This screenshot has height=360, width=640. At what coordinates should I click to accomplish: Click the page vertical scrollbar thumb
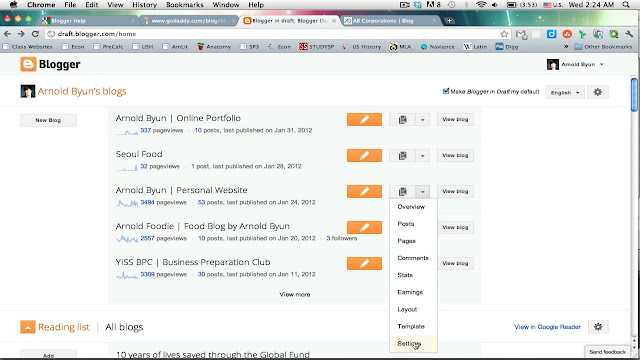point(634,94)
